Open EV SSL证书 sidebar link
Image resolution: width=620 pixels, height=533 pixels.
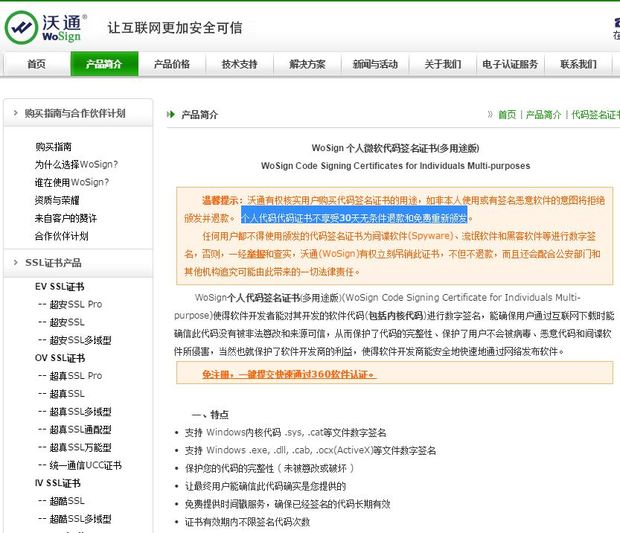60,287
